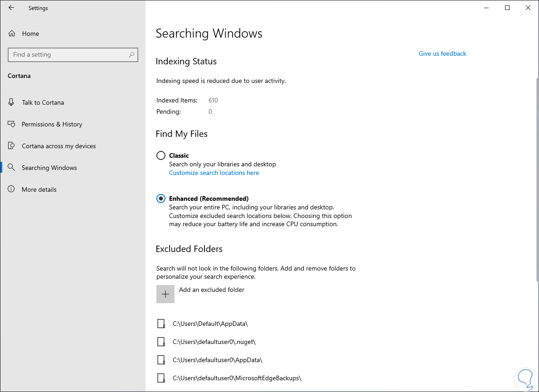Click the Home icon in sidebar
This screenshot has width=539, height=392.
pyautogui.click(x=12, y=34)
